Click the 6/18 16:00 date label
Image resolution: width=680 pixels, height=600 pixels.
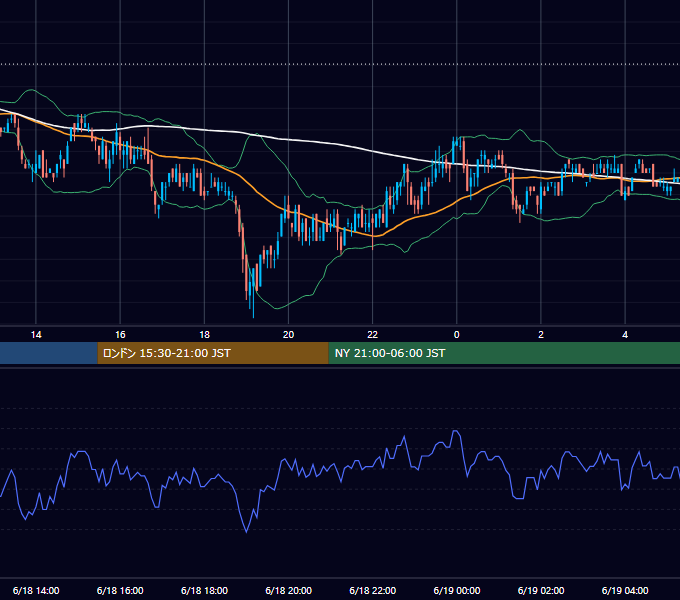point(120,590)
